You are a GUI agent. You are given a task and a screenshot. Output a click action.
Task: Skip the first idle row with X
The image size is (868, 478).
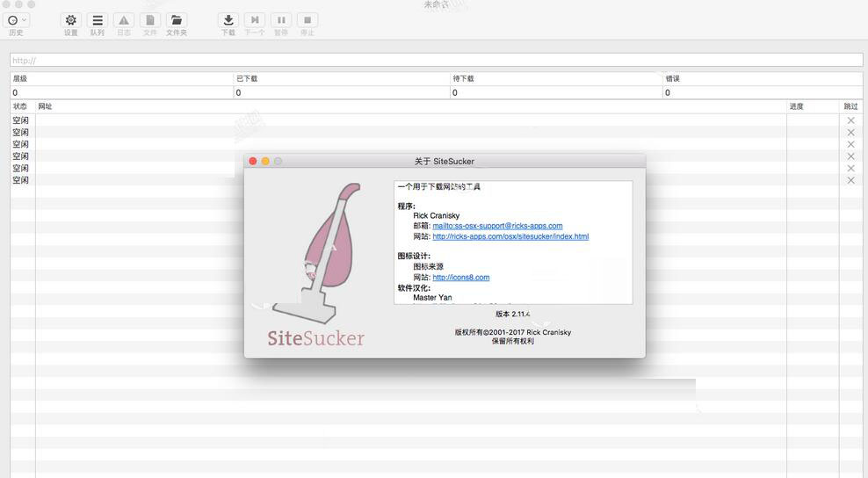tap(850, 120)
